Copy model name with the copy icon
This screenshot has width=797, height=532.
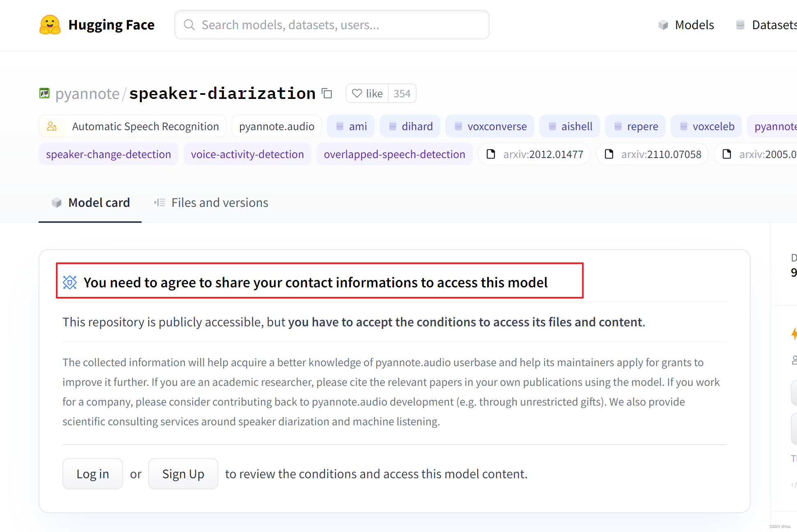pos(327,94)
